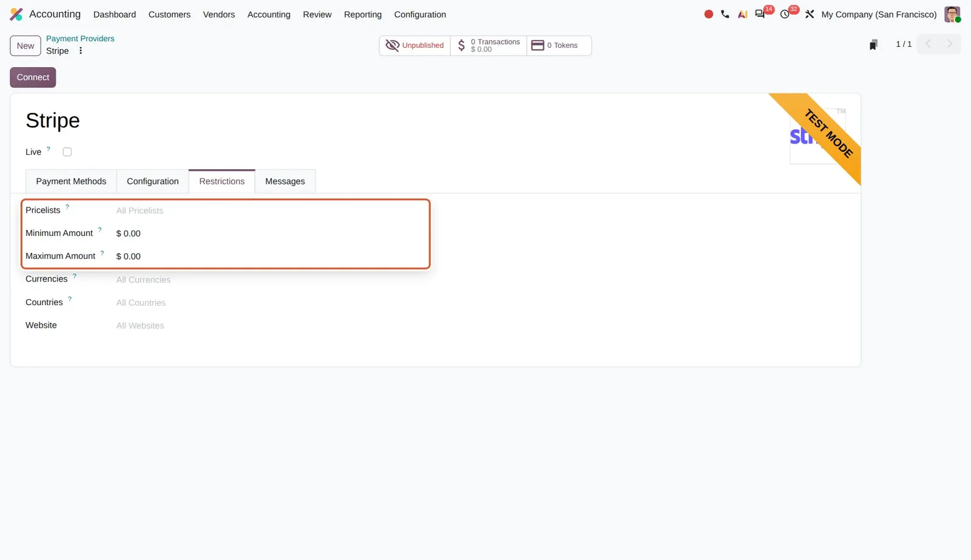
Task: Show help tooltip for Live field
Action: click(x=49, y=149)
